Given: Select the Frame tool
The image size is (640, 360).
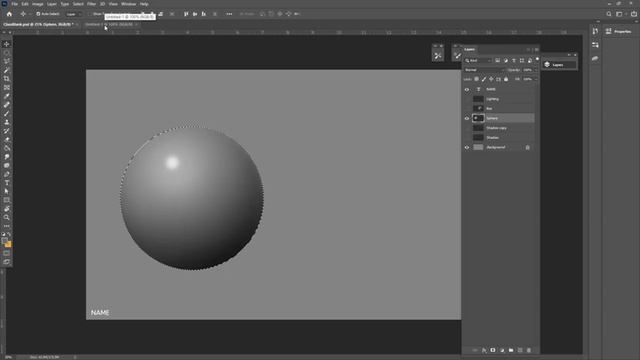Looking at the screenshot, I should [x=7, y=87].
